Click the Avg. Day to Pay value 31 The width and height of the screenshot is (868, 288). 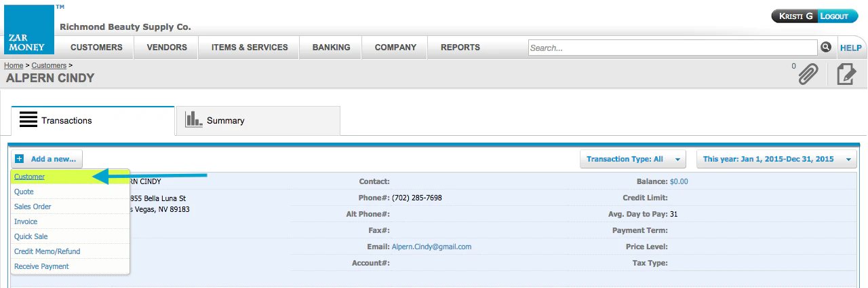point(674,214)
